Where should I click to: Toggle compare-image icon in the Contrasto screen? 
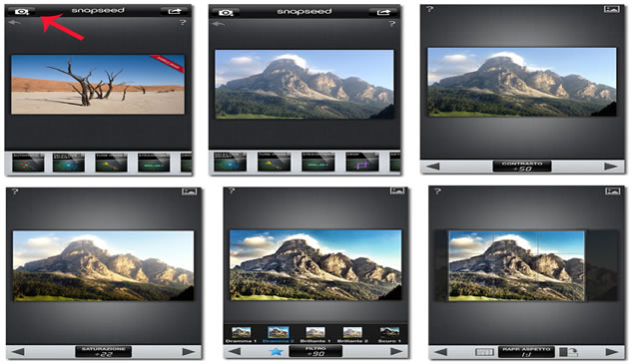(612, 9)
